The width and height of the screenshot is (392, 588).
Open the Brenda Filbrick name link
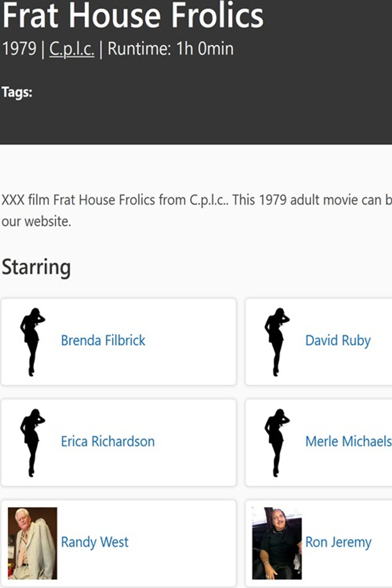pyautogui.click(x=103, y=341)
